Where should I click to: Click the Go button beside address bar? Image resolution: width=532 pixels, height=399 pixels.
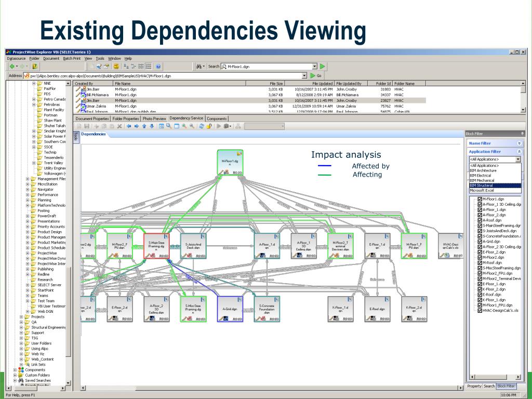pyautogui.click(x=316, y=76)
